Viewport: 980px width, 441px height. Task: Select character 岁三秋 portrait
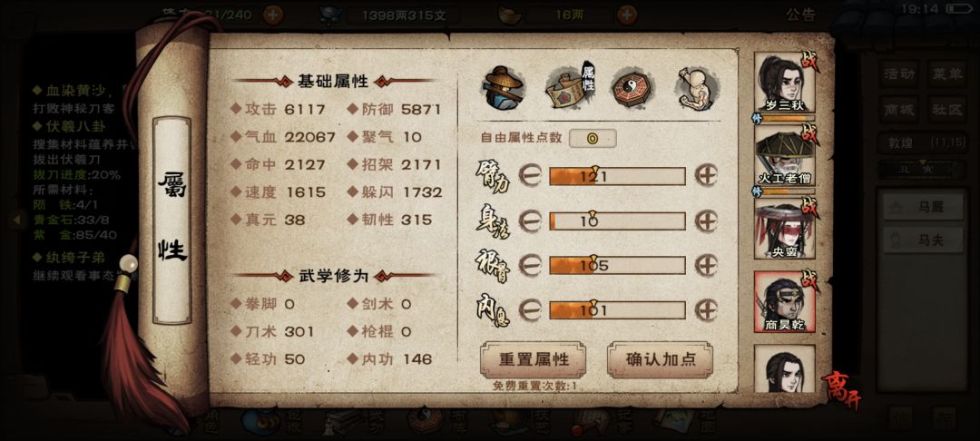tap(784, 83)
